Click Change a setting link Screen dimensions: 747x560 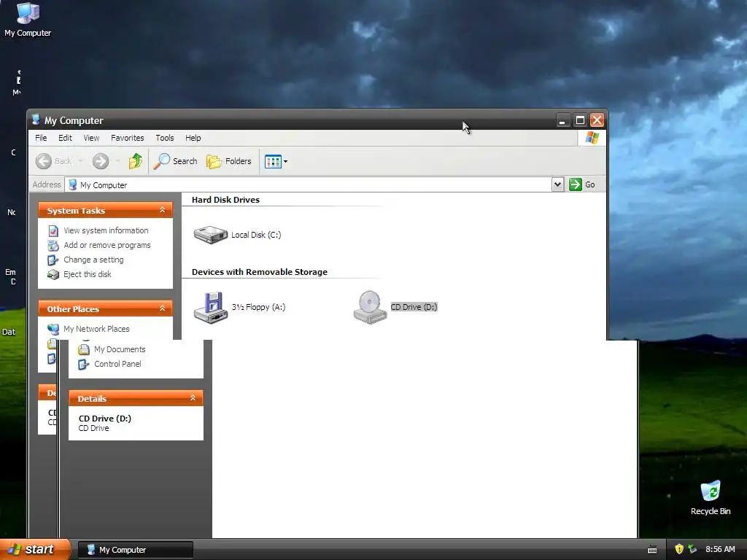[x=94, y=260]
